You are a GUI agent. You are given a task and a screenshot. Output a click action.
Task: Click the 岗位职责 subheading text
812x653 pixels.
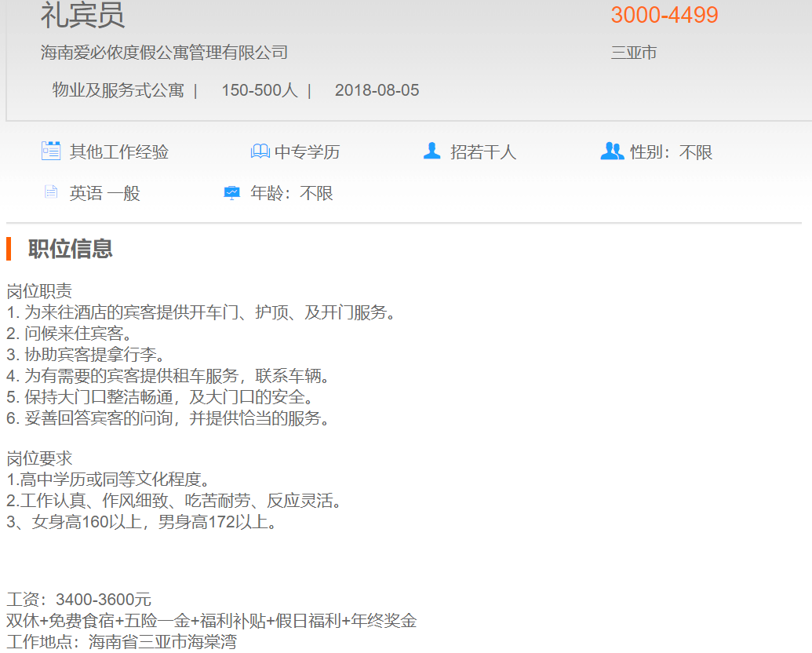(39, 292)
